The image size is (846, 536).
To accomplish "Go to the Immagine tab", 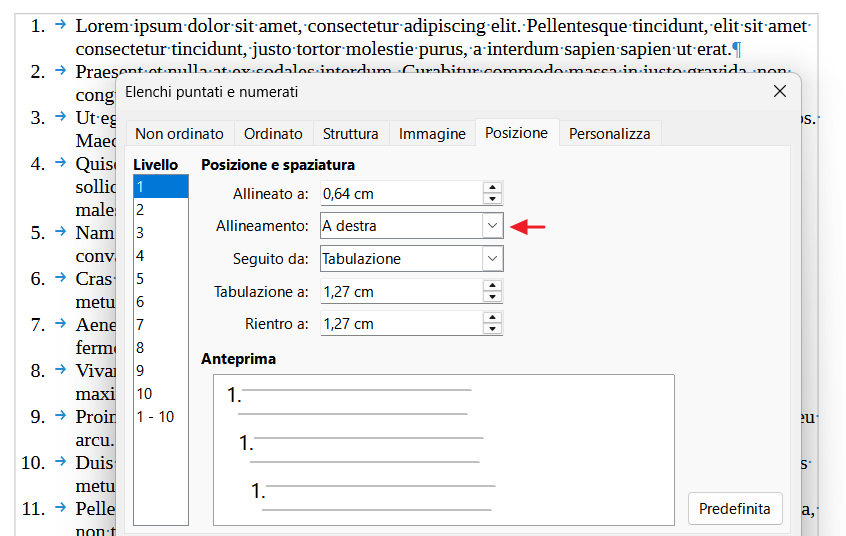I will (x=432, y=133).
